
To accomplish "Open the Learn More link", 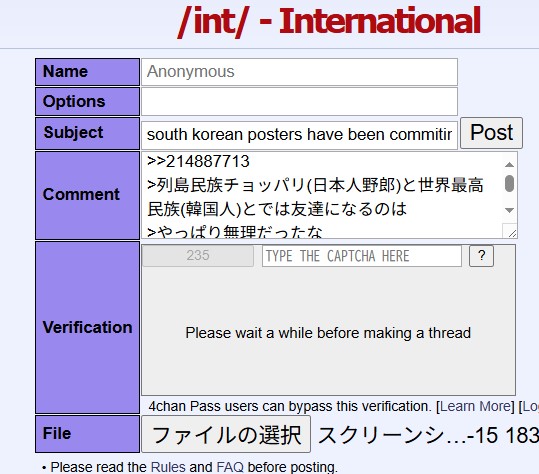I will pyautogui.click(x=475, y=406).
